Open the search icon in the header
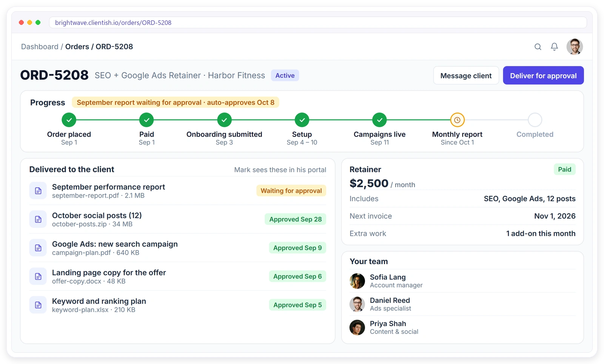This screenshot has height=364, width=604. coord(538,47)
